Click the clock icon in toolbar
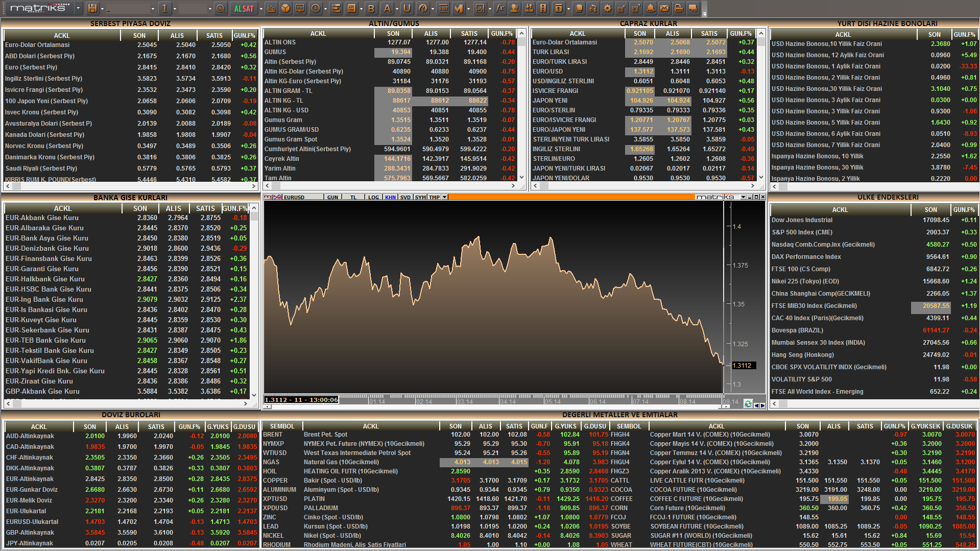980x551 pixels. click(316, 9)
